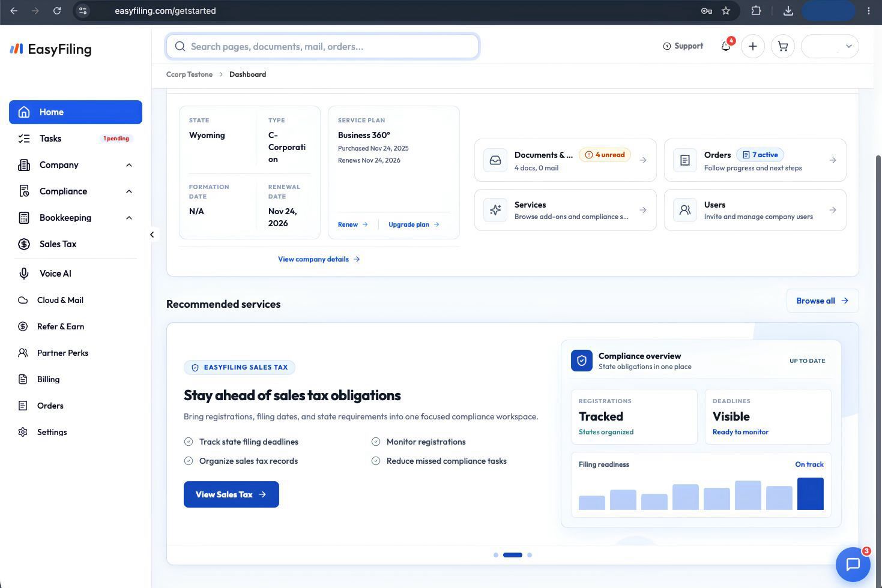This screenshot has height=588, width=882.
Task: Click the Services sparkle icon
Action: (495, 210)
